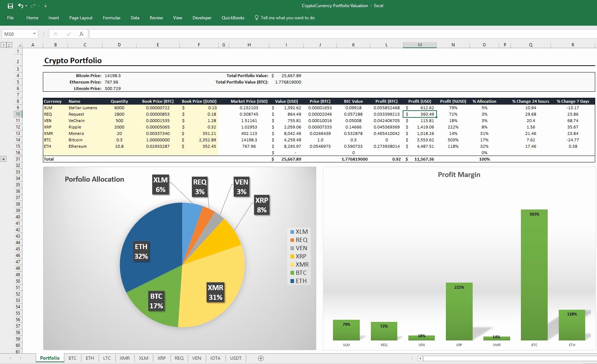Open the Customize Quick Access Toolbar menu
The height and width of the screenshot is (364, 597).
click(x=46, y=6)
